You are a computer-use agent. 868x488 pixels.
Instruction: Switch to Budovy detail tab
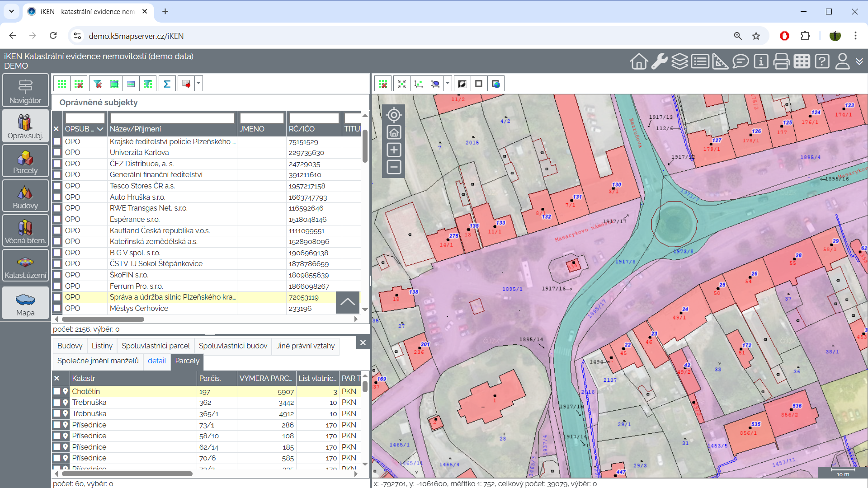(x=70, y=346)
